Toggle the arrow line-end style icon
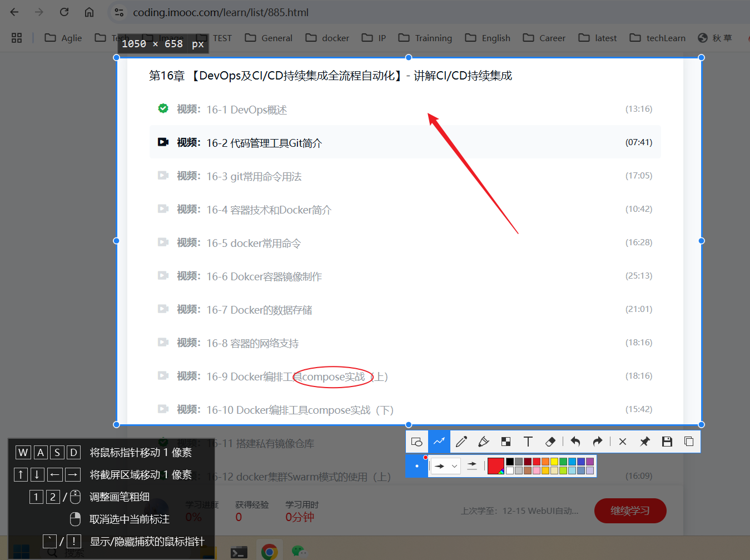750x560 pixels. point(472,466)
